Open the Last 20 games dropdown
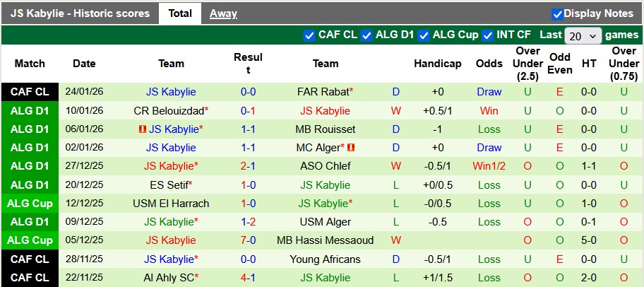 (x=583, y=35)
